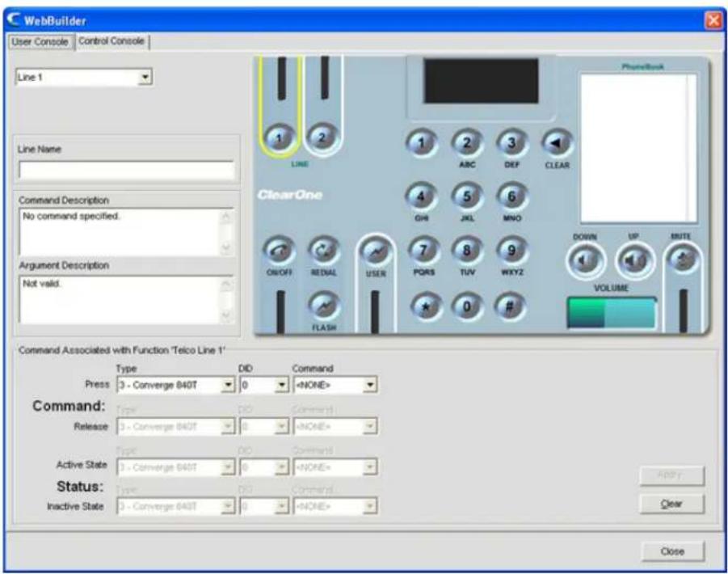Switch to the Control Console tab
728x574 pixels.
point(112,41)
